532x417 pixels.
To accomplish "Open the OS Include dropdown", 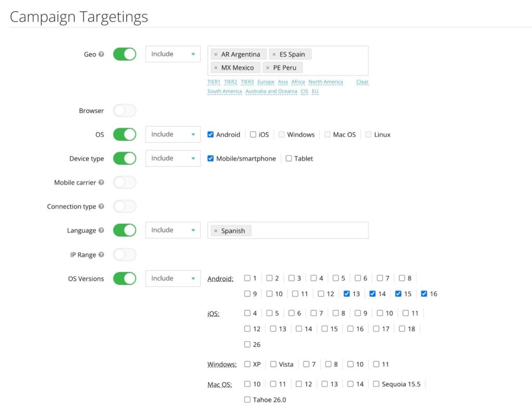I will point(172,134).
